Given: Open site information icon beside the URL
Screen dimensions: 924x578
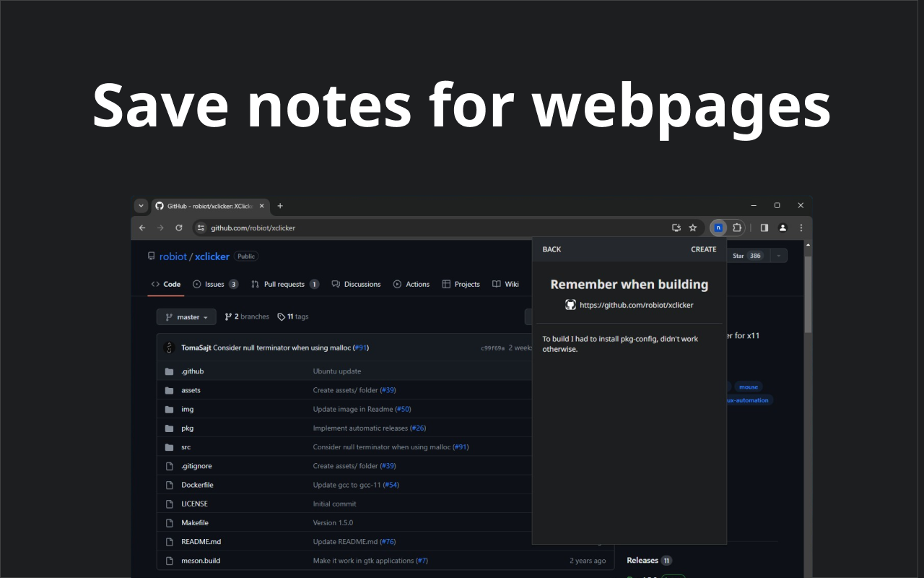Looking at the screenshot, I should point(201,228).
